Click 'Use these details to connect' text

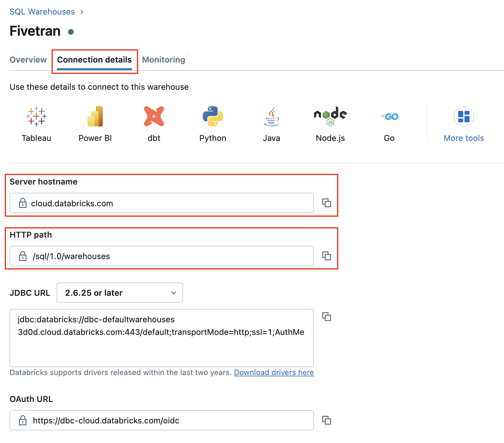pyautogui.click(x=99, y=87)
